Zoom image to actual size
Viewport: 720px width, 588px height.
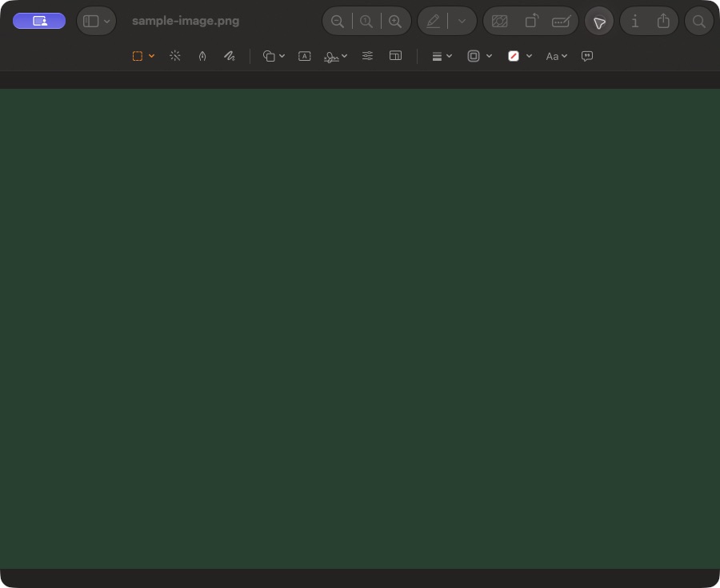[366, 21]
